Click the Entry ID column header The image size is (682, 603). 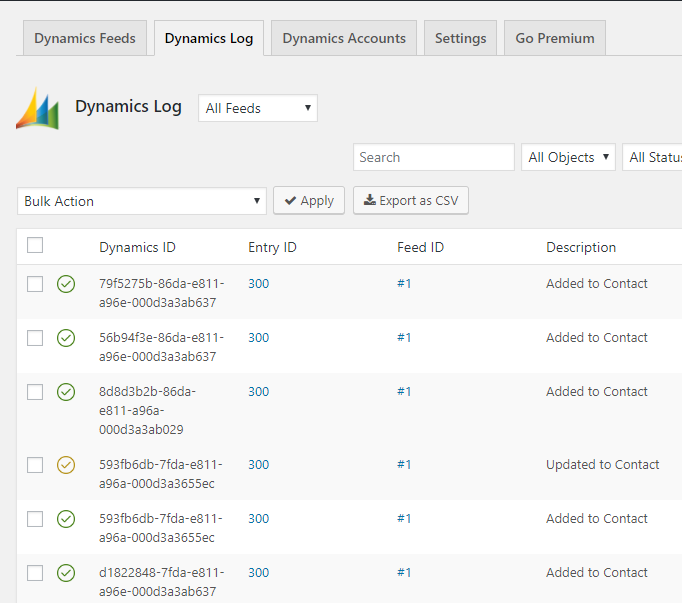pos(272,247)
